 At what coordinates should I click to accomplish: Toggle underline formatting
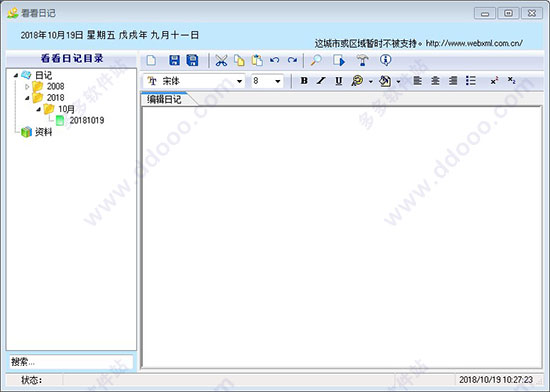(x=338, y=81)
